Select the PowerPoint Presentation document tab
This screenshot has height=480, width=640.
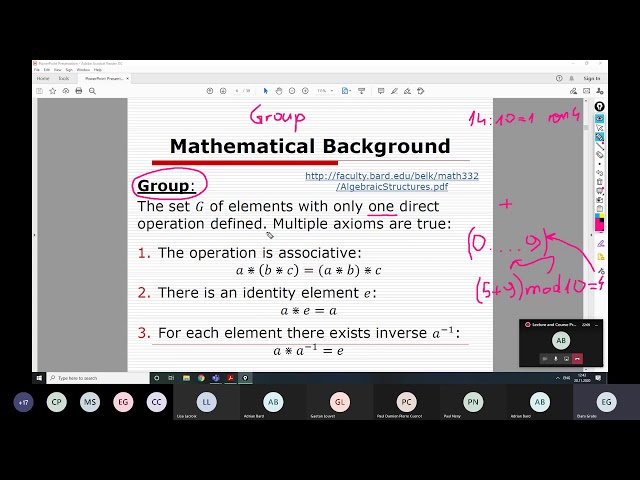(104, 78)
